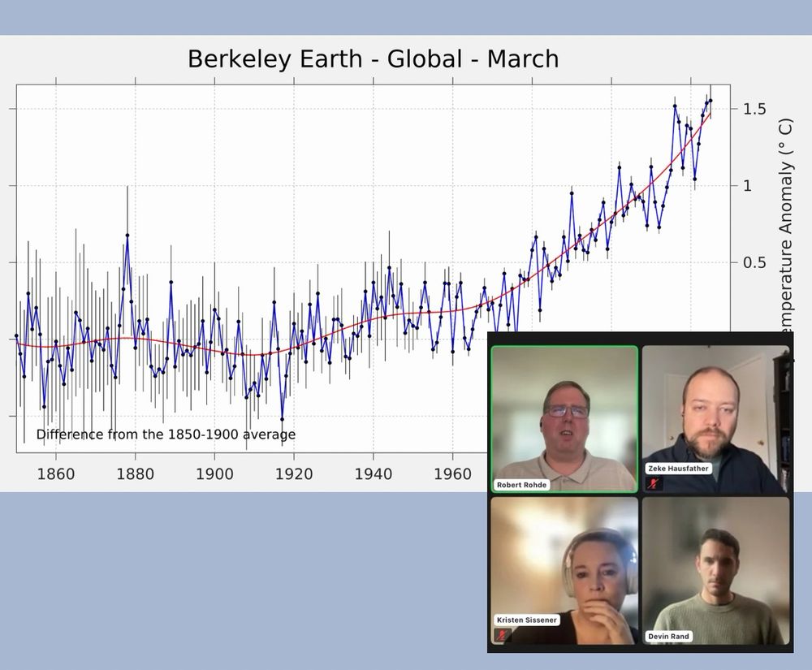Click Kristen Sissener's muted microphone icon

[x=502, y=635]
